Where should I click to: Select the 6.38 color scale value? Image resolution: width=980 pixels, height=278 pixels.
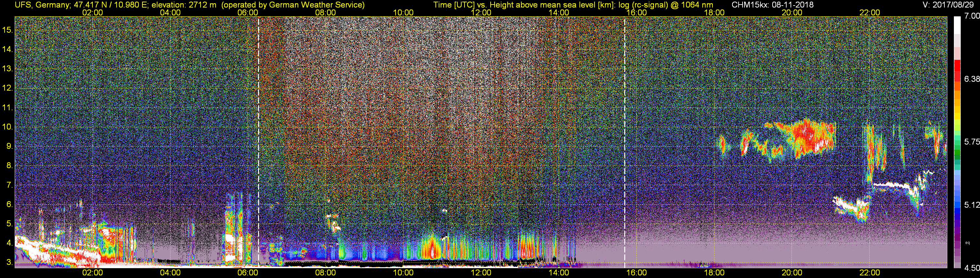point(972,79)
